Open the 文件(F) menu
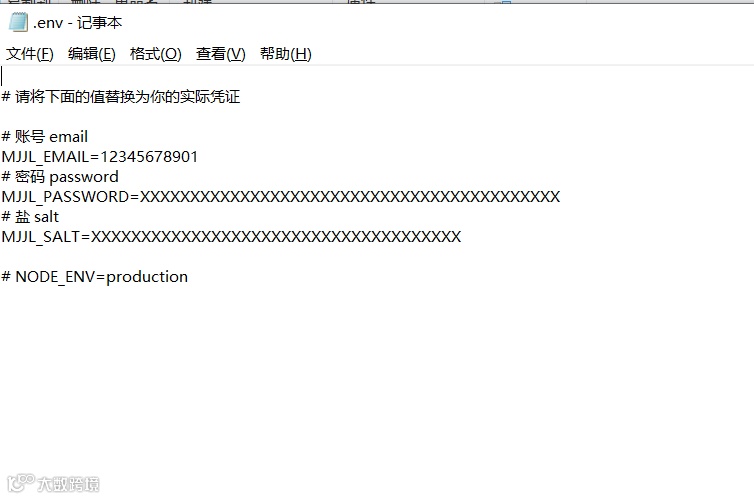Viewport: 754px width, 499px height. [x=29, y=54]
